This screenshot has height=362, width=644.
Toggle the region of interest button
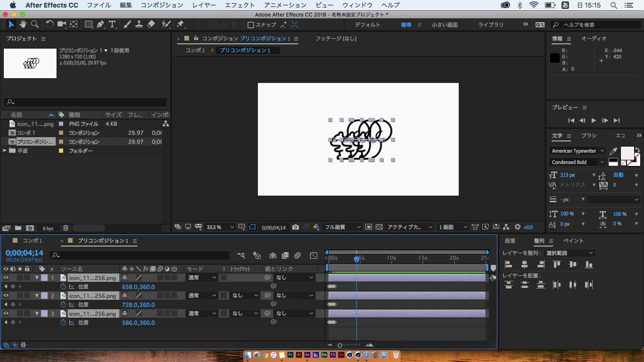(368, 227)
